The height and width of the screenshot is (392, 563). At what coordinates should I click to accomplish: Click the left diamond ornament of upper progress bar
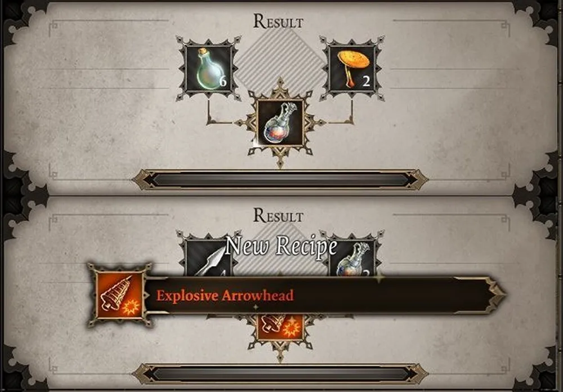pos(143,180)
